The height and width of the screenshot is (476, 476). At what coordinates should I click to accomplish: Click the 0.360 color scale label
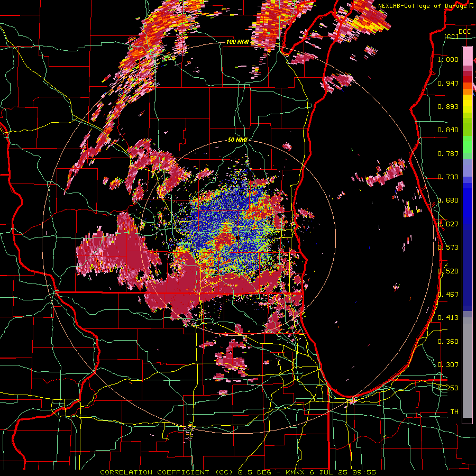[x=448, y=342]
